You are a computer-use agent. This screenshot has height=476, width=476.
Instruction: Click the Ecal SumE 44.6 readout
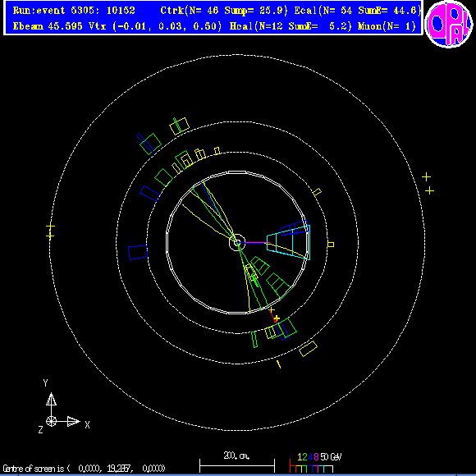point(358,11)
